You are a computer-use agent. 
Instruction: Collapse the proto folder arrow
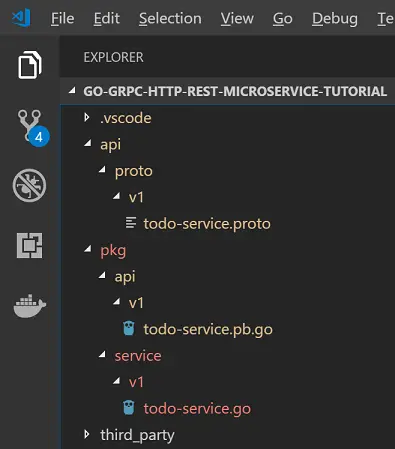point(102,170)
